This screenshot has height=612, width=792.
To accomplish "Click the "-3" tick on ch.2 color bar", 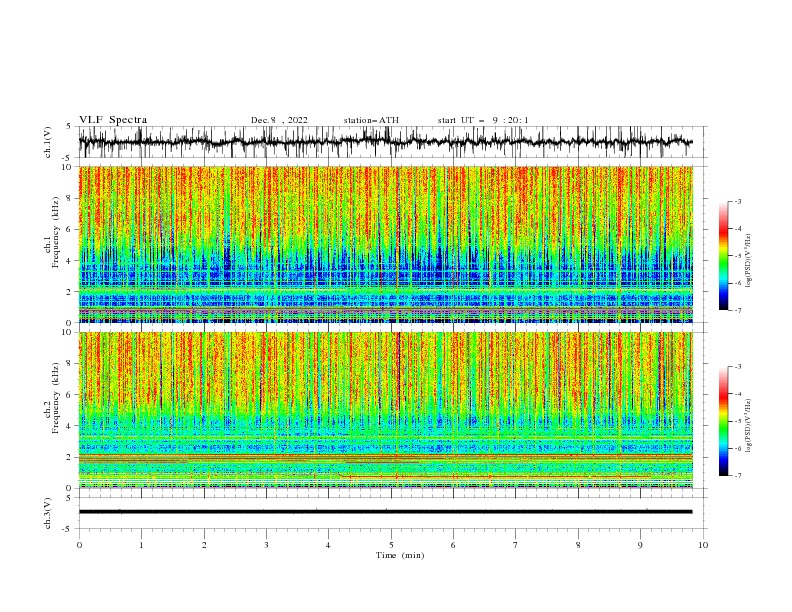I will click(738, 367).
